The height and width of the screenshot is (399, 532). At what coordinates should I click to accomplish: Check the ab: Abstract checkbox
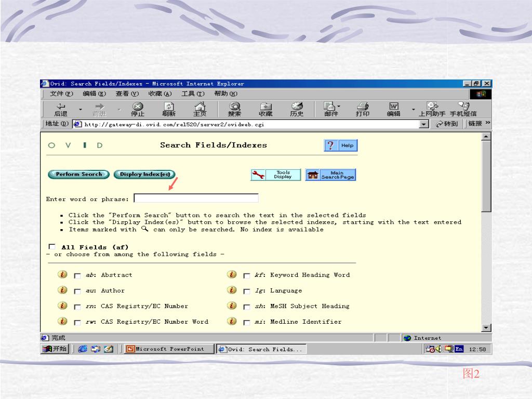pyautogui.click(x=77, y=275)
